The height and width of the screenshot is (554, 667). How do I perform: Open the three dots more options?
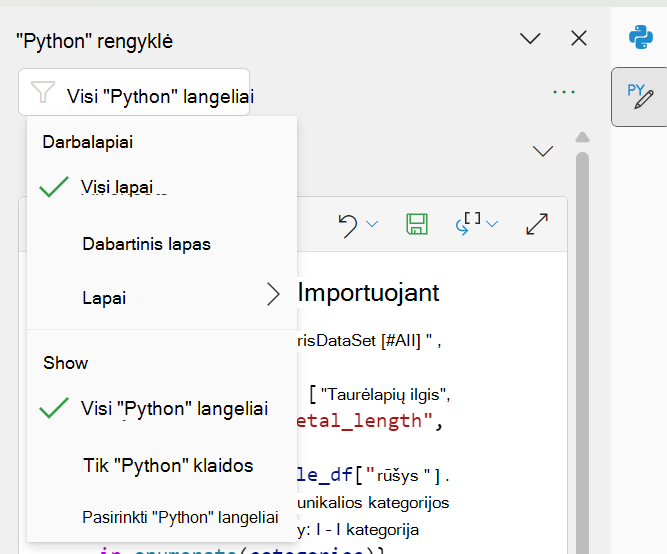coord(564,92)
